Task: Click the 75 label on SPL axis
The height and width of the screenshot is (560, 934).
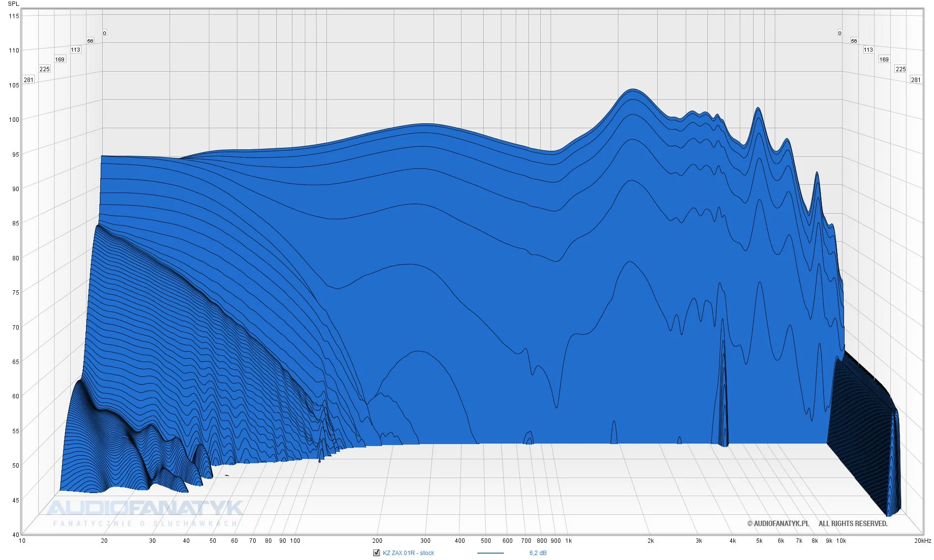Action: tap(16, 293)
